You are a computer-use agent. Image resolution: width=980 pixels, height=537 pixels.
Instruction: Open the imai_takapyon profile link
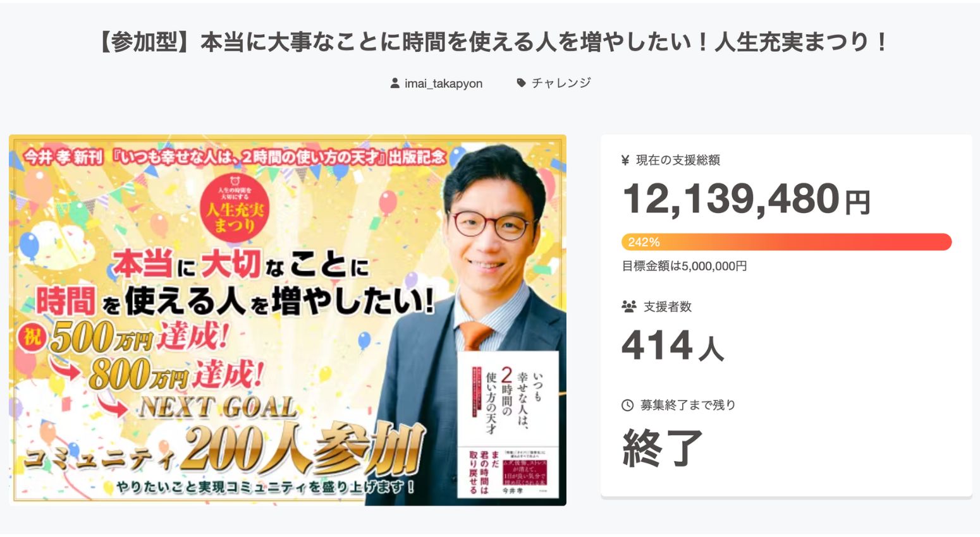coord(443,83)
